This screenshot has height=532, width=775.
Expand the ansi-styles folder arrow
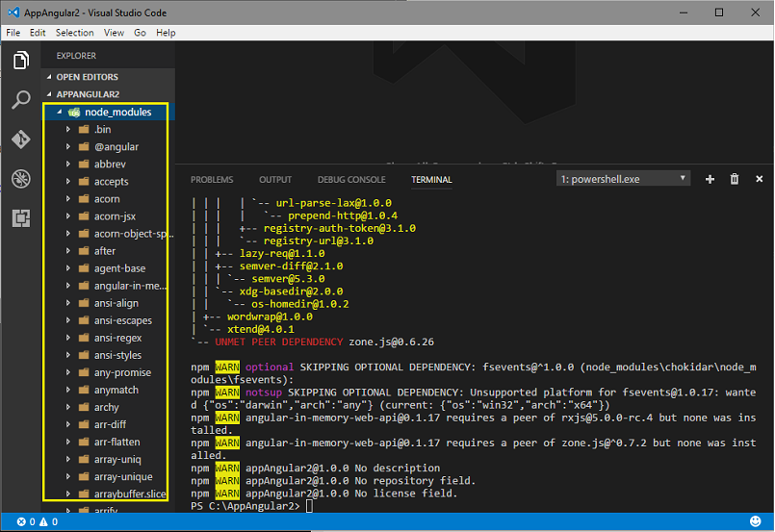[x=68, y=355]
